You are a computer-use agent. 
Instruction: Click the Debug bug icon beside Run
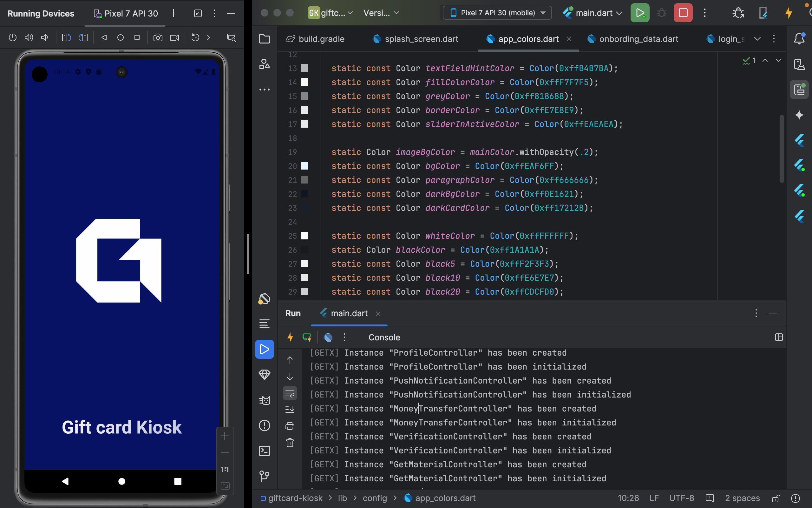coord(661,13)
